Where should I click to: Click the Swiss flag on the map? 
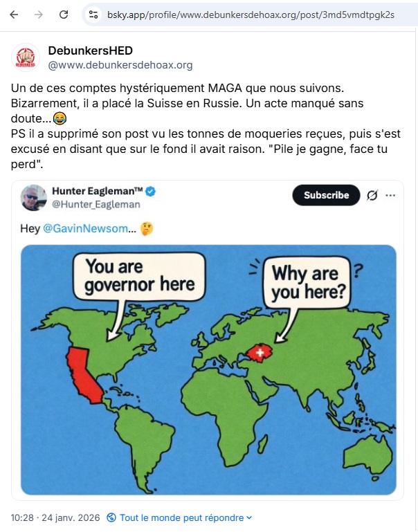pos(260,354)
